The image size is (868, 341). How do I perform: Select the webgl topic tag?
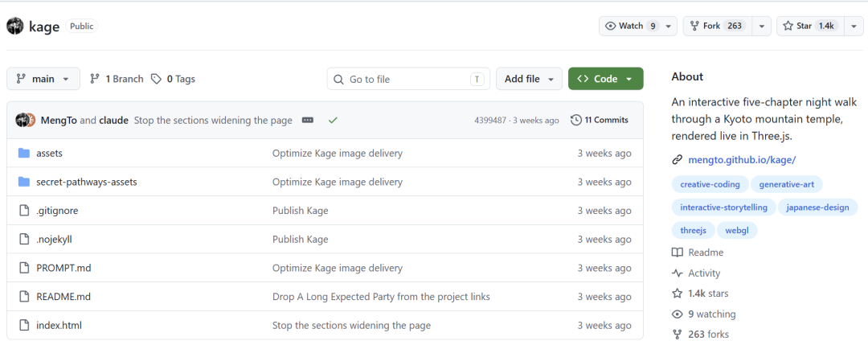[737, 230]
